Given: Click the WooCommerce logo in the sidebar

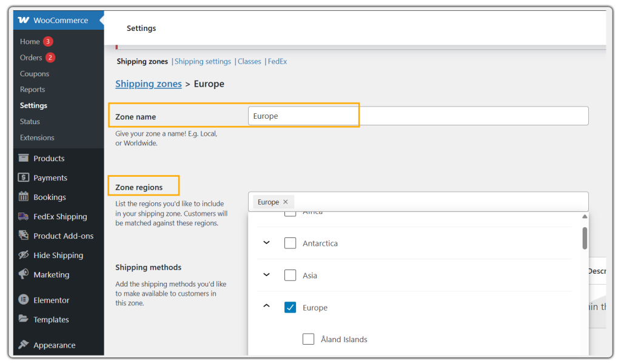Looking at the screenshot, I should [x=24, y=20].
